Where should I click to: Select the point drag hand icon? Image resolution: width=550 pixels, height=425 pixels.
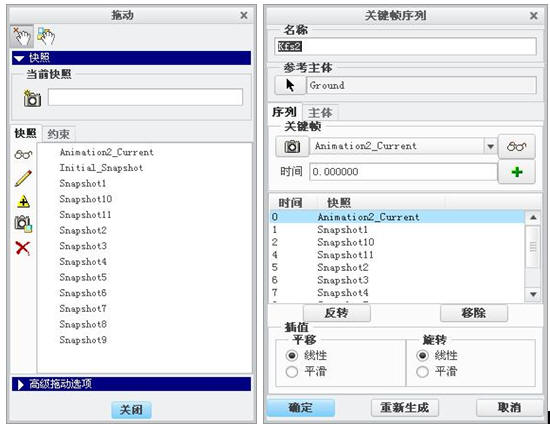(22, 36)
